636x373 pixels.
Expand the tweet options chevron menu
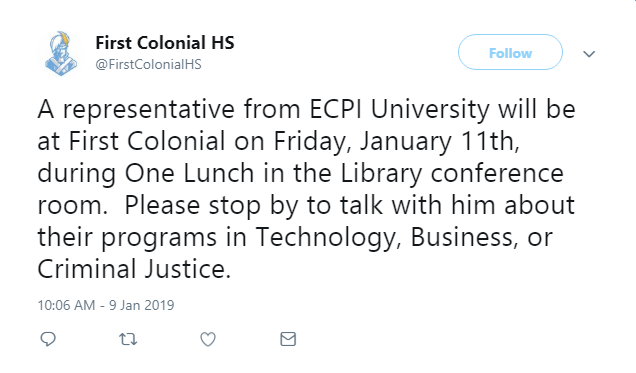click(x=589, y=54)
